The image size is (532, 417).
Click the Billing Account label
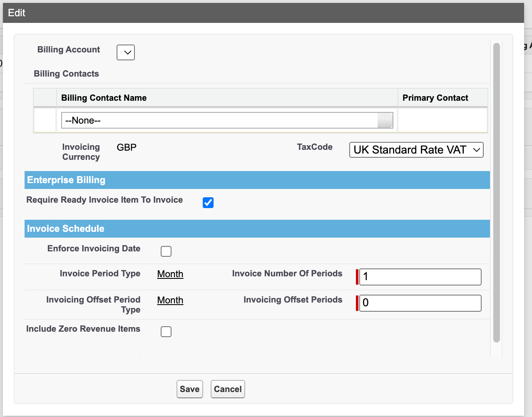[x=69, y=50]
